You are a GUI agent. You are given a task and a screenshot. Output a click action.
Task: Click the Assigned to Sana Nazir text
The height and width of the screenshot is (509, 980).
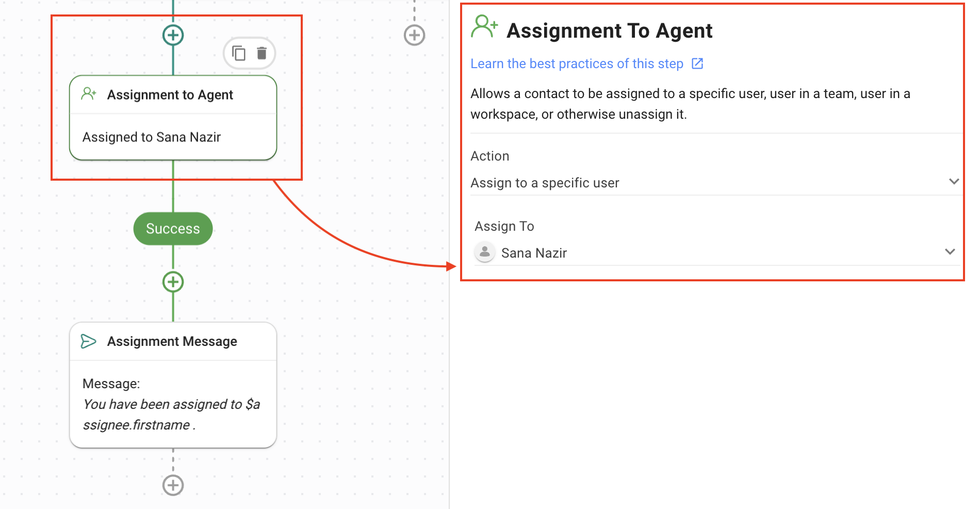point(152,137)
